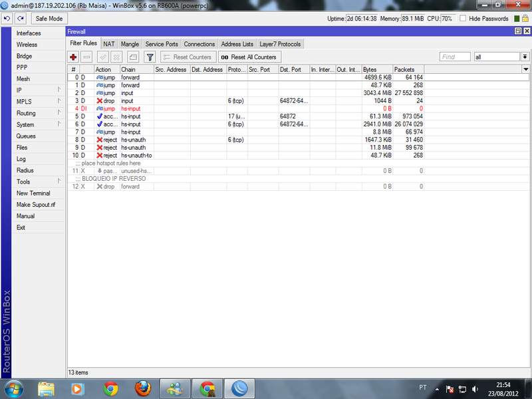Click the padlock icon in top bar

pos(525,19)
